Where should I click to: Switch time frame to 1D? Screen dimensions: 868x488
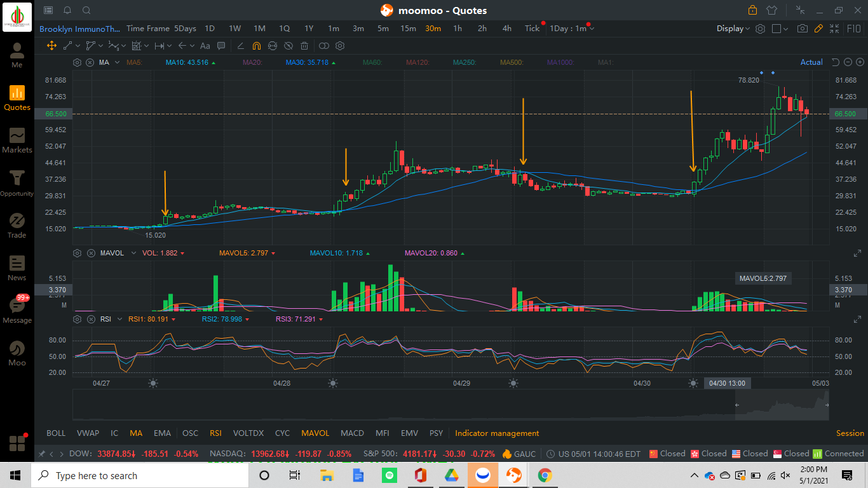[210, 29]
